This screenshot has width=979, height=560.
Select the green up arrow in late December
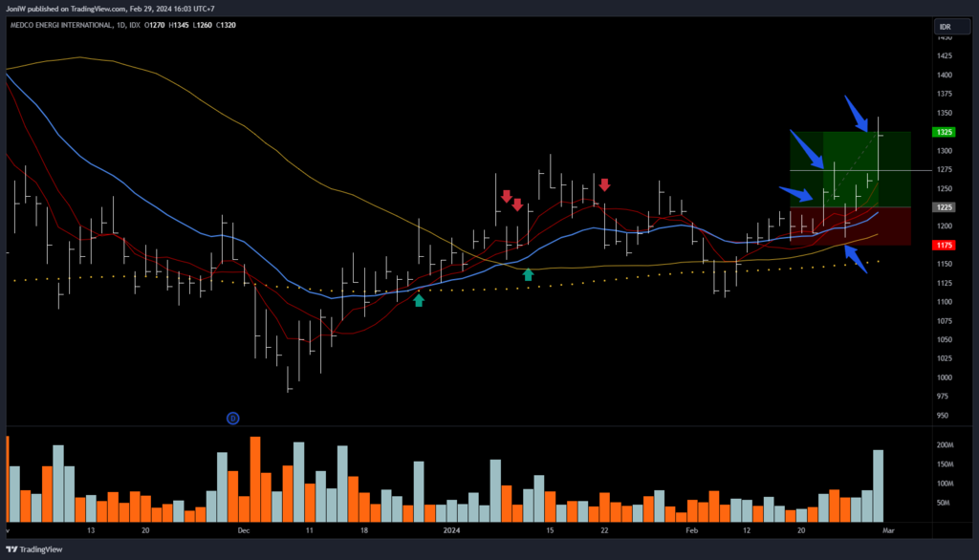(419, 300)
